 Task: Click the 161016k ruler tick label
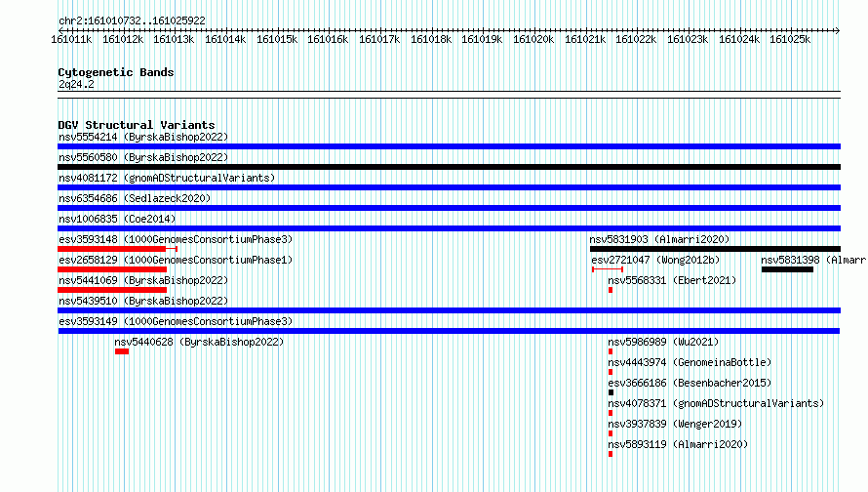coord(328,39)
